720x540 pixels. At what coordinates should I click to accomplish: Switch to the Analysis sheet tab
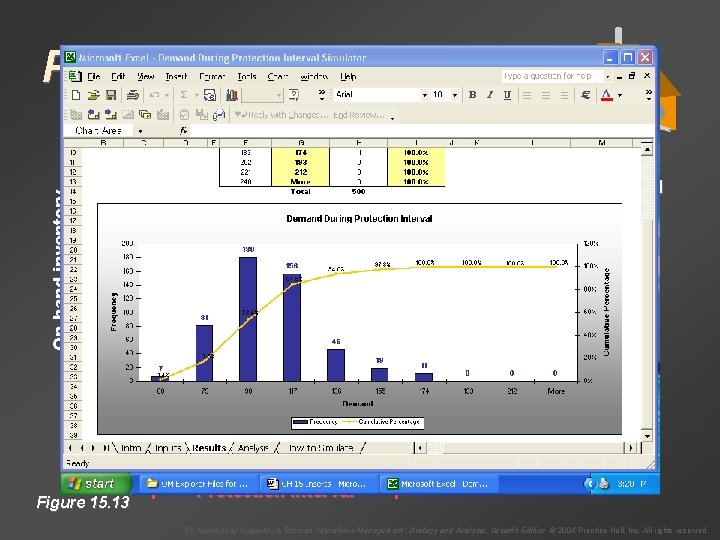click(253, 448)
